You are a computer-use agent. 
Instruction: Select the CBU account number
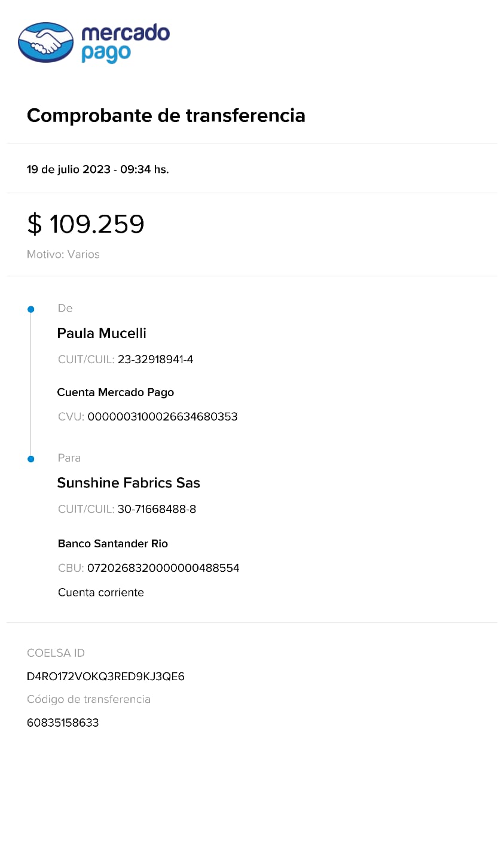click(163, 568)
